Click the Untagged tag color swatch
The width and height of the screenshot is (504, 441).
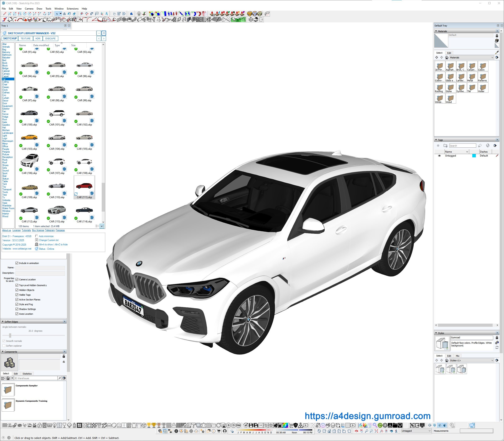[x=474, y=156]
